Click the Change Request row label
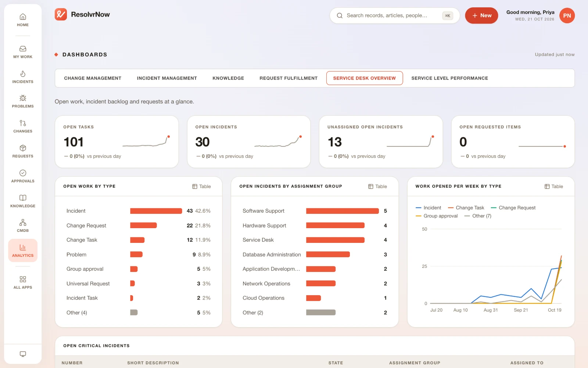588x368 pixels. [x=86, y=226]
